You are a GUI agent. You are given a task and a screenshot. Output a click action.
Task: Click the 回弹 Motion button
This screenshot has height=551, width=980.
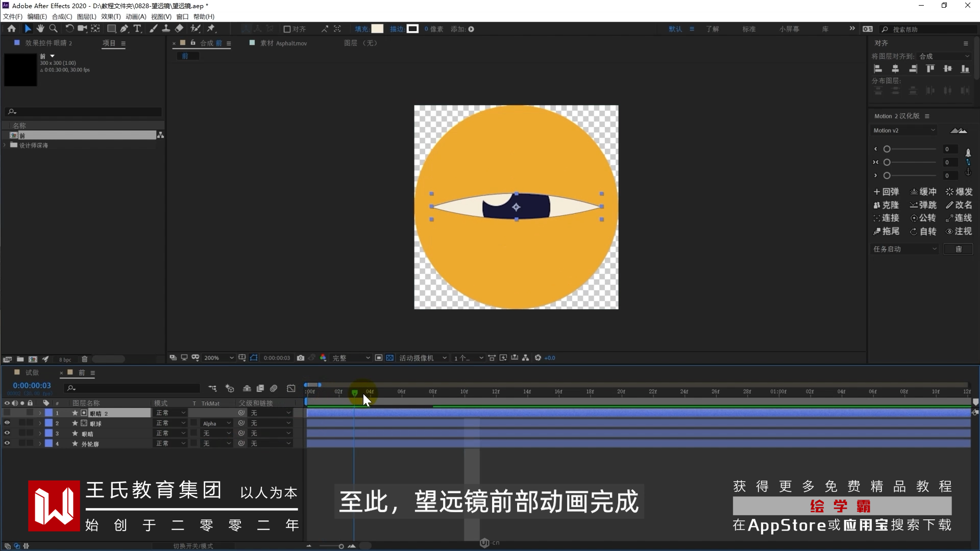[x=886, y=192]
